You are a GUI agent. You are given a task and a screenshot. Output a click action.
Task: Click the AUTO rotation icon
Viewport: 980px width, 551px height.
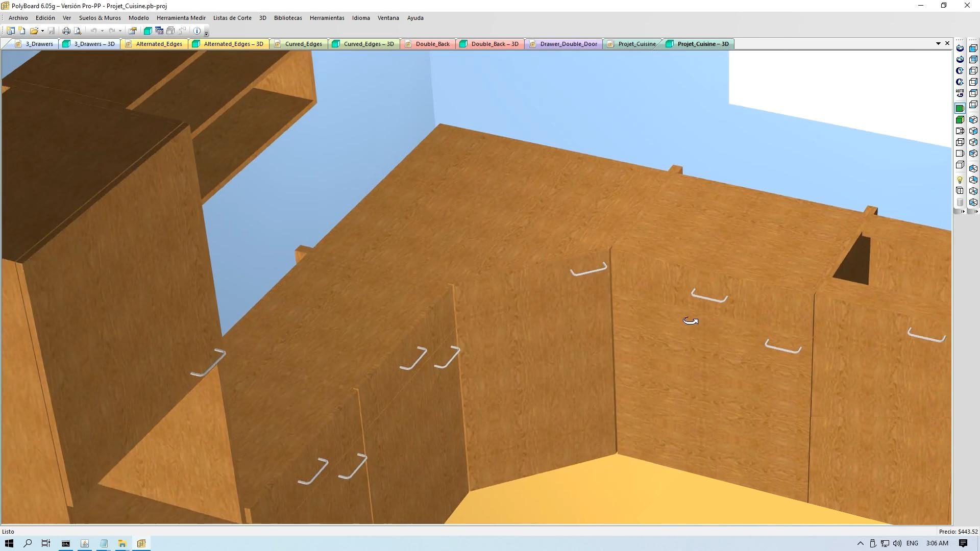960,93
